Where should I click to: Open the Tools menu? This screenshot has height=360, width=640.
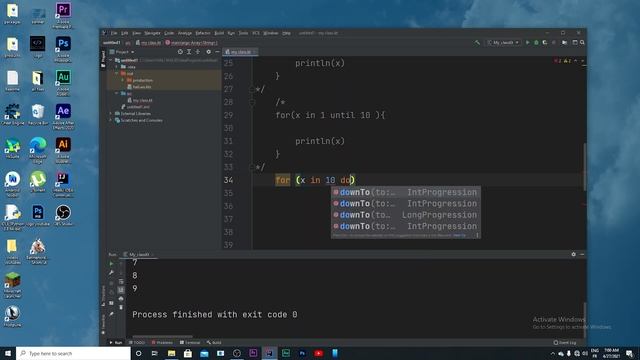click(x=243, y=33)
